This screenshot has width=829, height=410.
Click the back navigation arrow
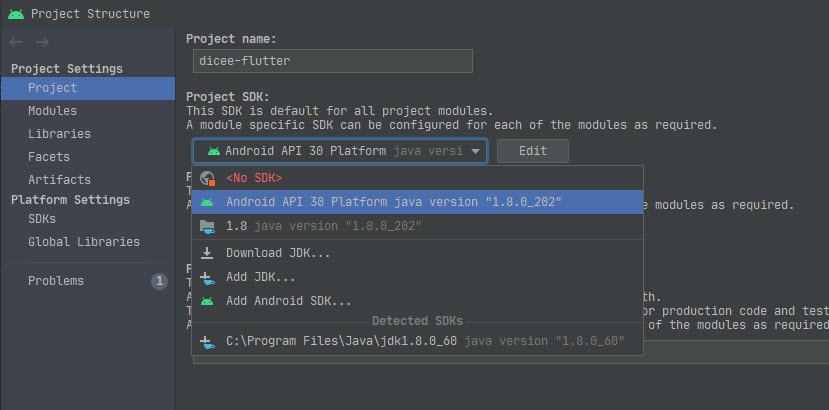click(16, 42)
